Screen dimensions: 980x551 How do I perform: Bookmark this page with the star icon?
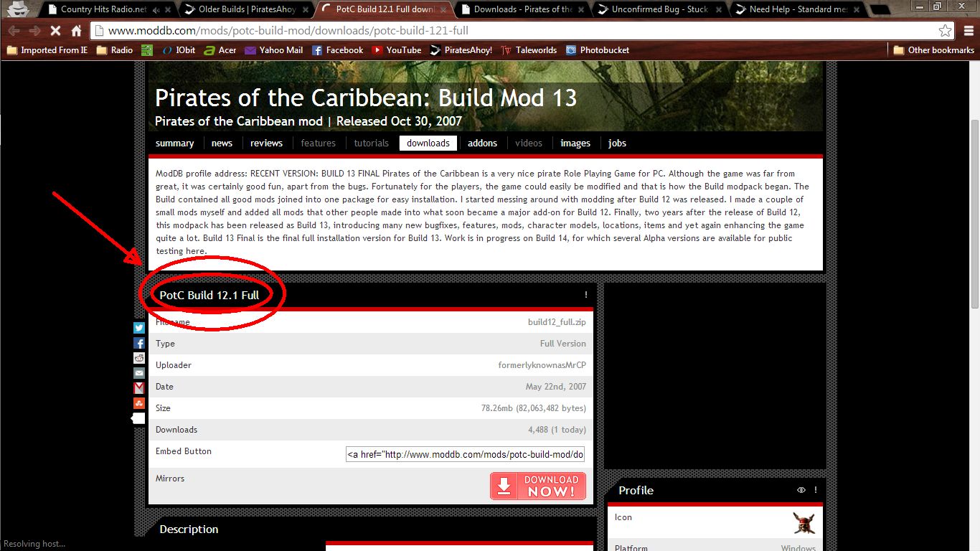point(946,31)
